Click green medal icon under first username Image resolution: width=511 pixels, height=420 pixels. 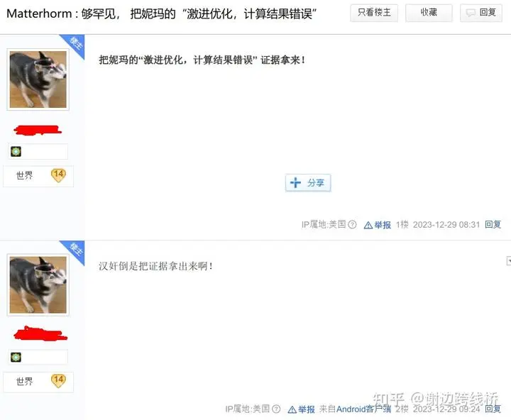point(16,152)
